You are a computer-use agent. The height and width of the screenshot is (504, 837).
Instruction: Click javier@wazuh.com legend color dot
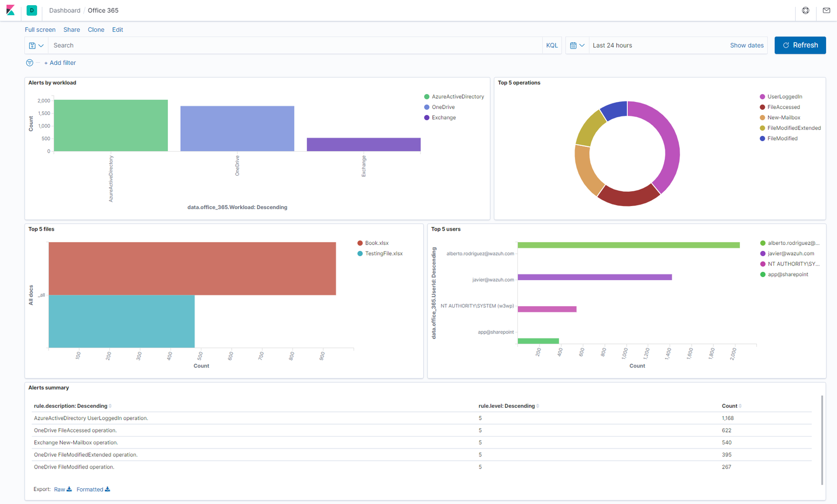[x=763, y=254]
